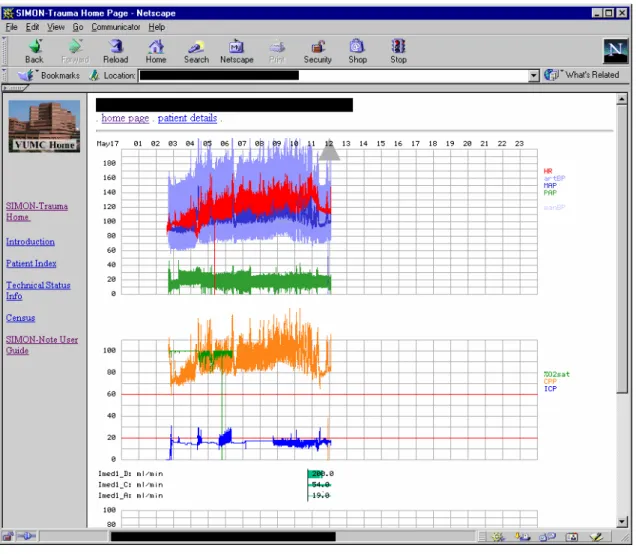Image resolution: width=636 pixels, height=554 pixels.
Task: Click the VUMC Home building image
Action: (44, 126)
